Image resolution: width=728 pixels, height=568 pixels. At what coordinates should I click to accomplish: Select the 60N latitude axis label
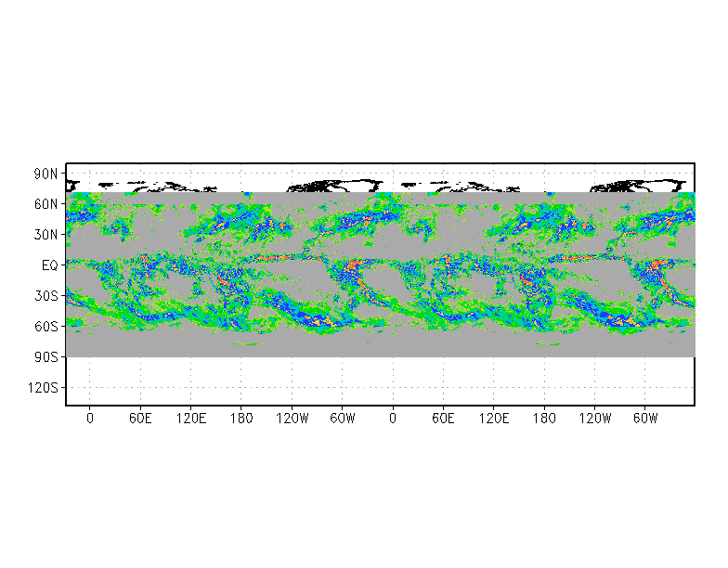tap(46, 204)
